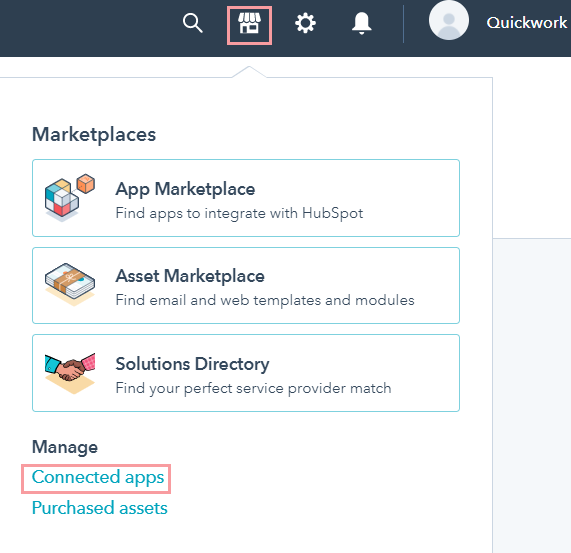Click the light gray area beside the popup

coord(532,396)
